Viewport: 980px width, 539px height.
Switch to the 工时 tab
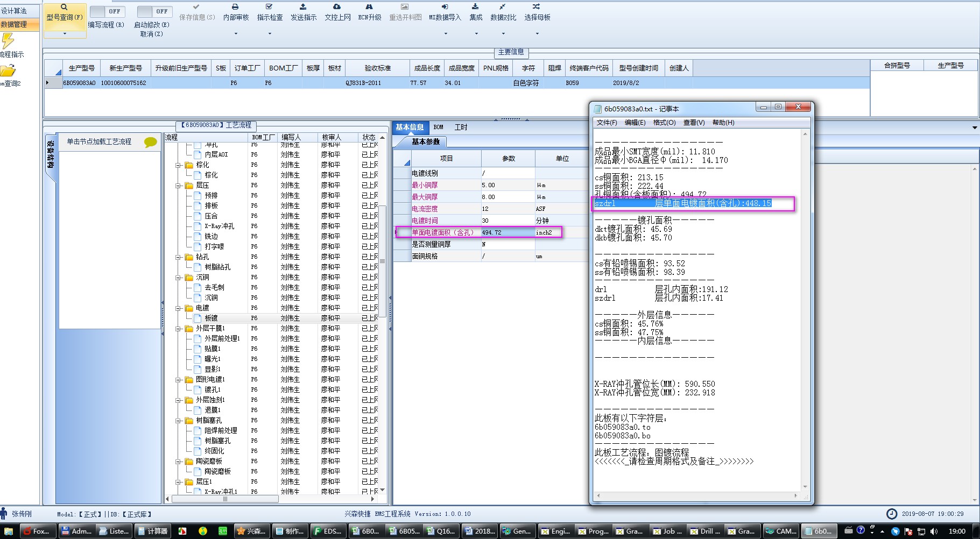[x=461, y=127]
